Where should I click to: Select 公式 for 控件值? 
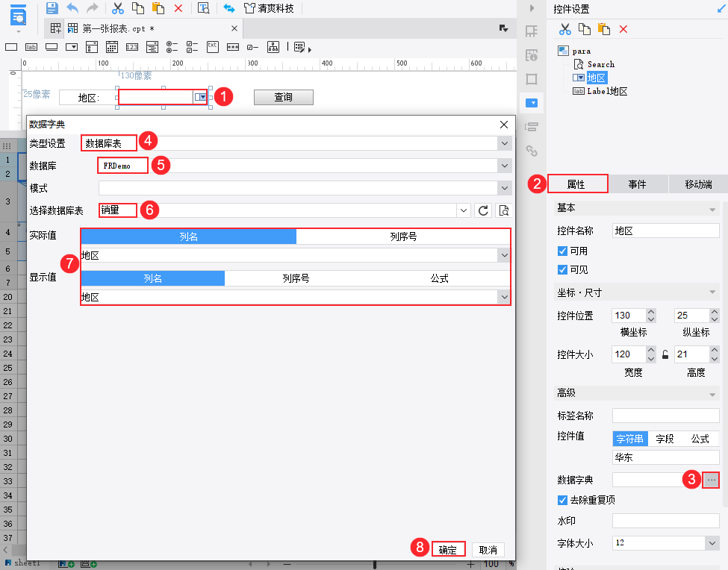[x=700, y=439]
